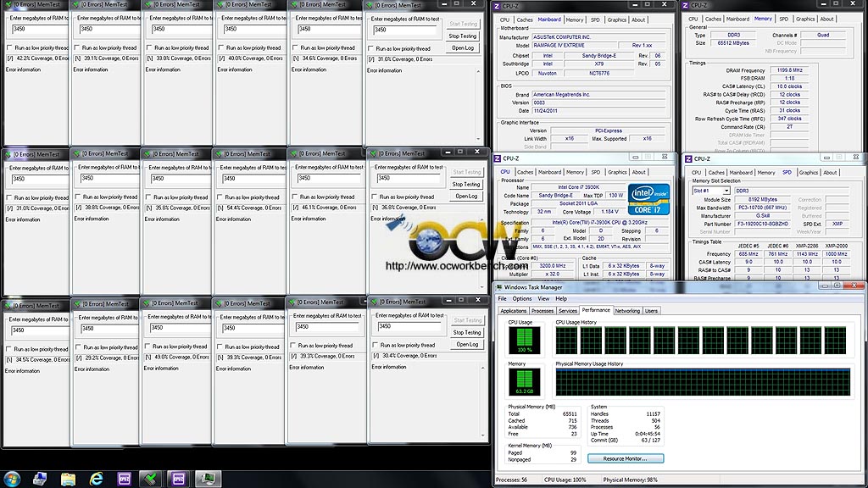
Task: Click the Windows Task Manager title bar icon
Action: click(498, 288)
